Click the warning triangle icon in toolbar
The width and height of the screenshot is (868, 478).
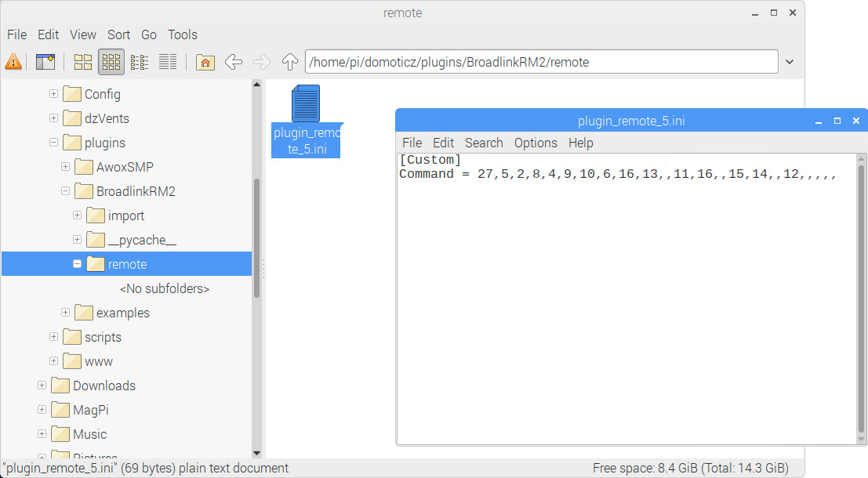pos(13,61)
